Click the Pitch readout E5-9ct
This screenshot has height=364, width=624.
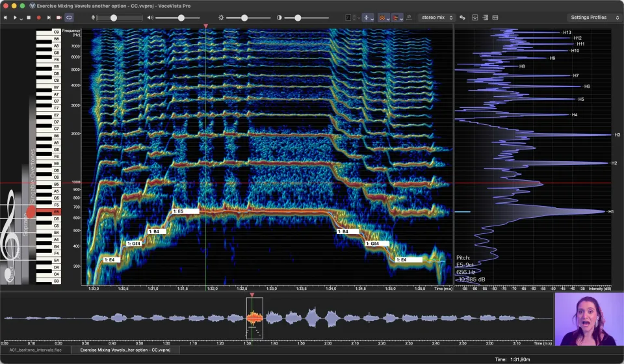(x=465, y=265)
